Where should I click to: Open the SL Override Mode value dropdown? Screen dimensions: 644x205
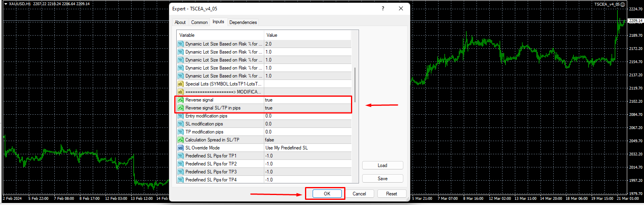(307, 148)
